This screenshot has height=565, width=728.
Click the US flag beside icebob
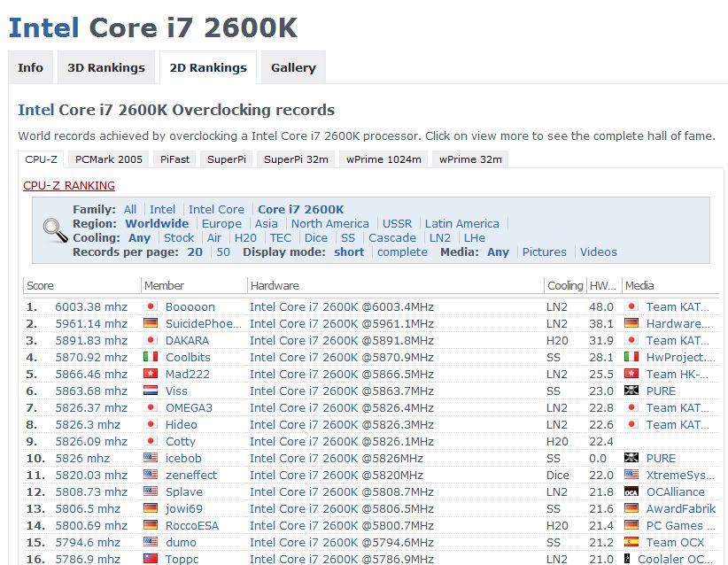tap(150, 459)
